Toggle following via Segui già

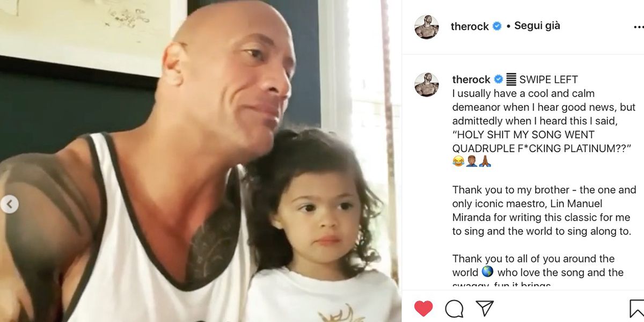pyautogui.click(x=537, y=25)
